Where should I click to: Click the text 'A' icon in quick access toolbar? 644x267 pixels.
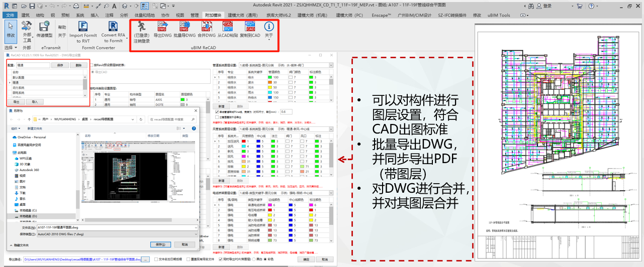tap(113, 6)
